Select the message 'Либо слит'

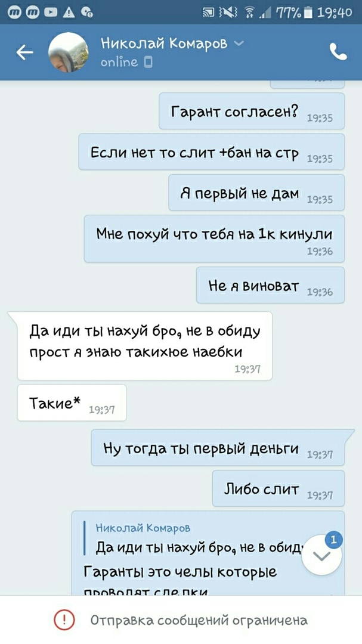click(279, 488)
